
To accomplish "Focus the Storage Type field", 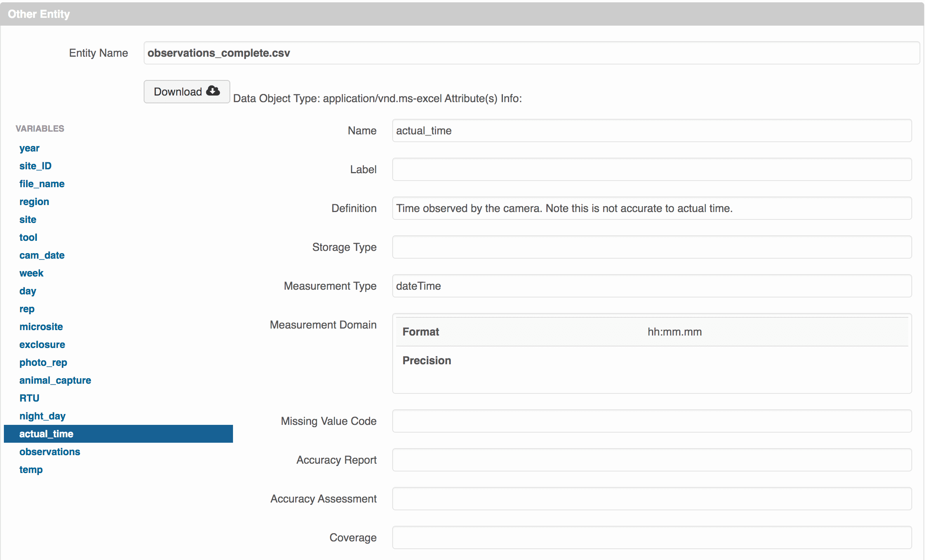I will (x=652, y=247).
